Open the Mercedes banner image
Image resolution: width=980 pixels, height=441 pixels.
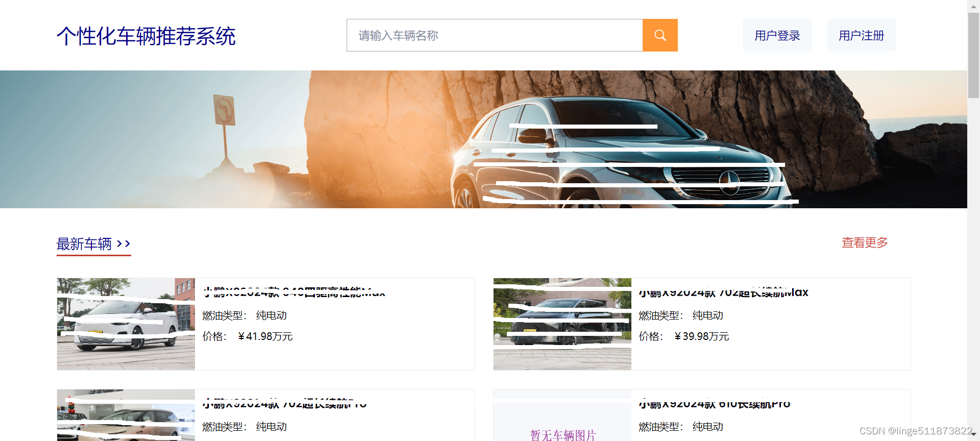[x=483, y=139]
